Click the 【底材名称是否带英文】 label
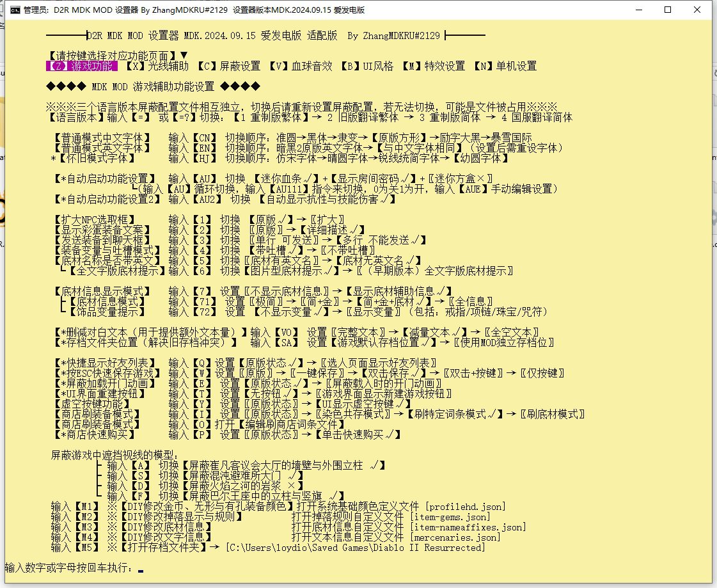This screenshot has width=717, height=588. pyautogui.click(x=107, y=260)
